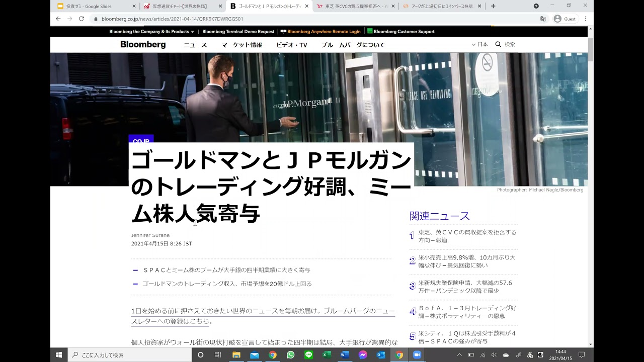Click the browser back arrow
The image size is (644, 362).
click(58, 19)
